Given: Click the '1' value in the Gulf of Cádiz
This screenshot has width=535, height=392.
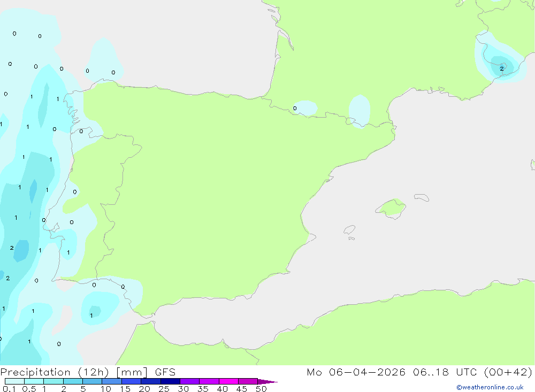Looking at the screenshot, I should click(x=91, y=316).
